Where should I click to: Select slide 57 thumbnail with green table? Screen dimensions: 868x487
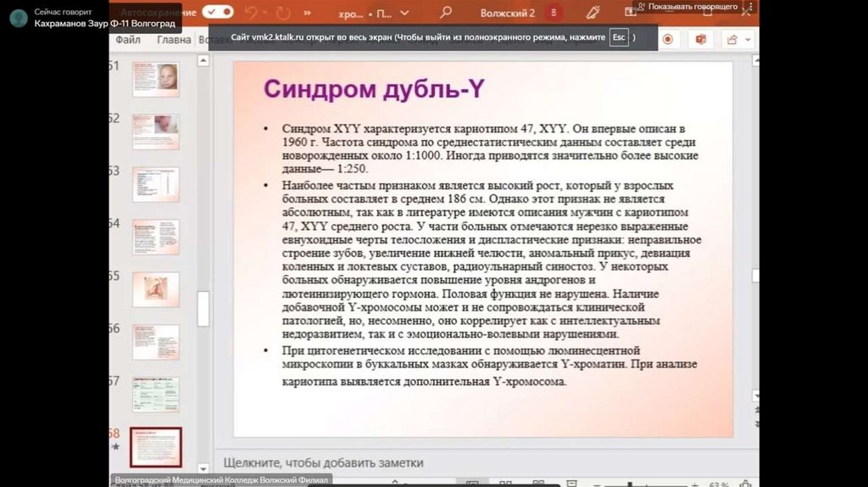tap(156, 395)
